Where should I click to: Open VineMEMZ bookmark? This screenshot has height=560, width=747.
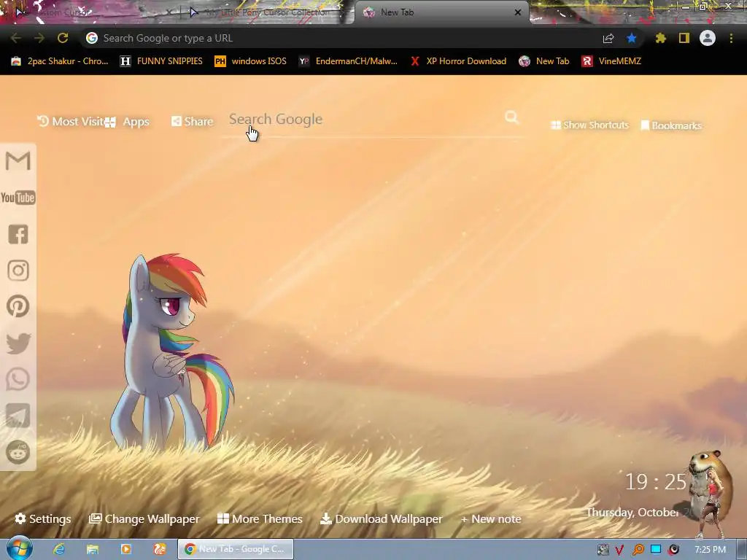point(611,61)
